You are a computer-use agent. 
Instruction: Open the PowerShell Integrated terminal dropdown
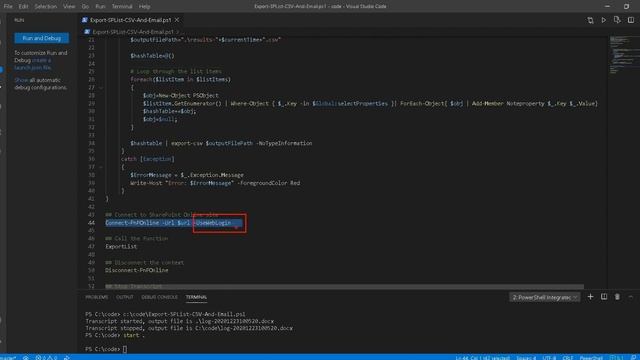(544, 298)
